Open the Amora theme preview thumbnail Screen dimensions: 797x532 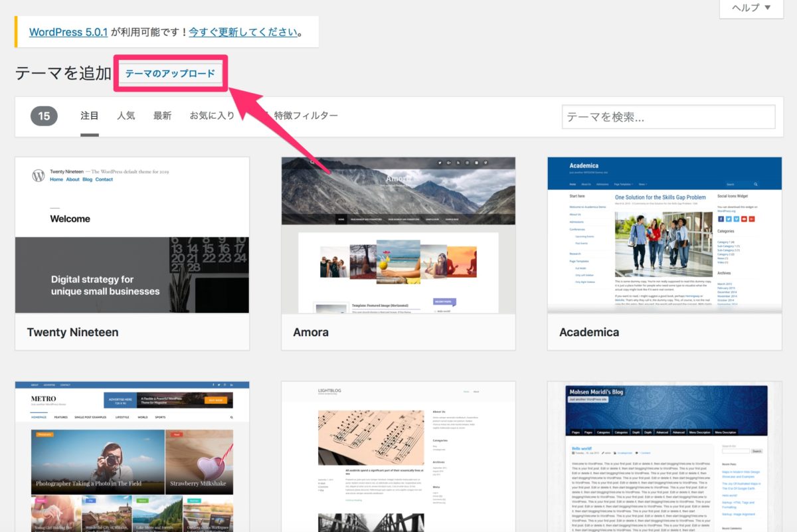(x=398, y=235)
